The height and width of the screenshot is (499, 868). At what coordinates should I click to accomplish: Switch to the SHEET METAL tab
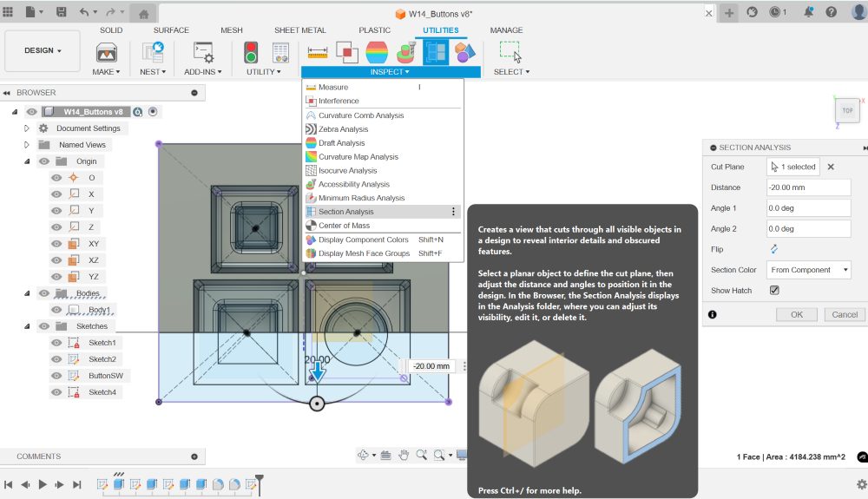point(300,30)
